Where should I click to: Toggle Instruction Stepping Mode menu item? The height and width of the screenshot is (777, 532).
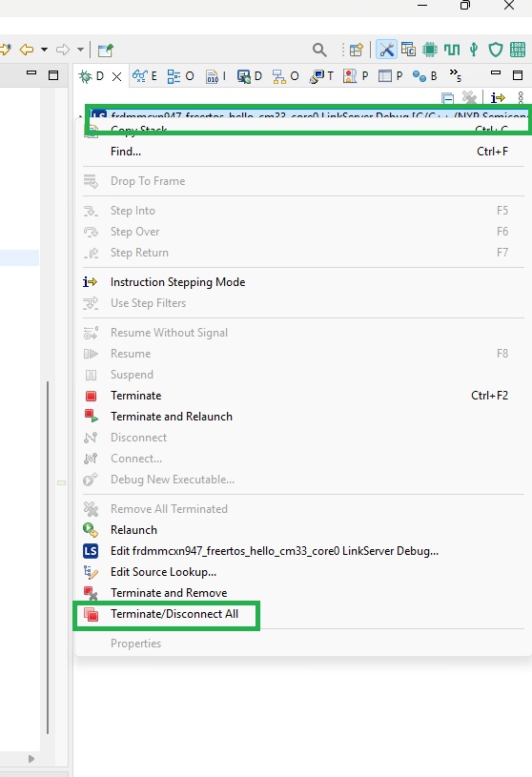(x=303, y=282)
